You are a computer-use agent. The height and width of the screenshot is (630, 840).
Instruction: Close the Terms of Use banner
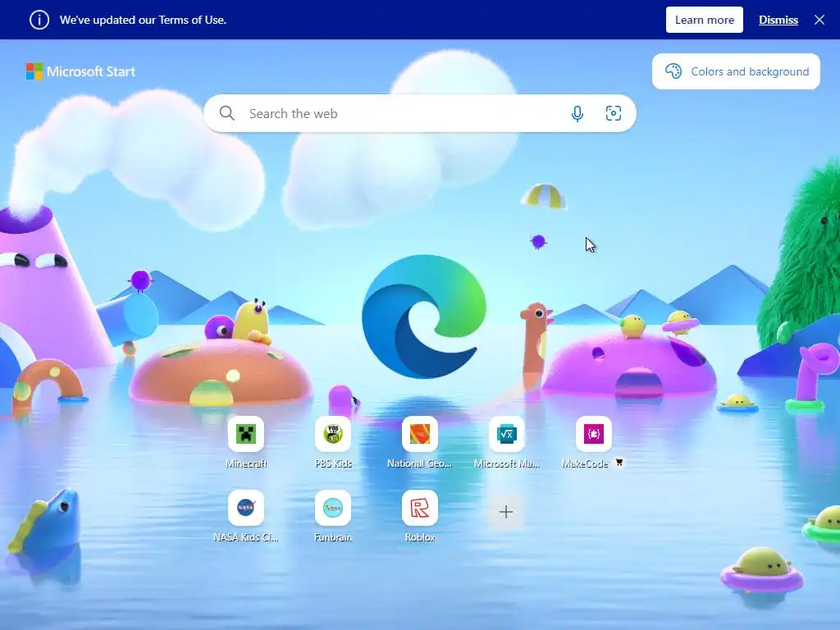coord(819,20)
